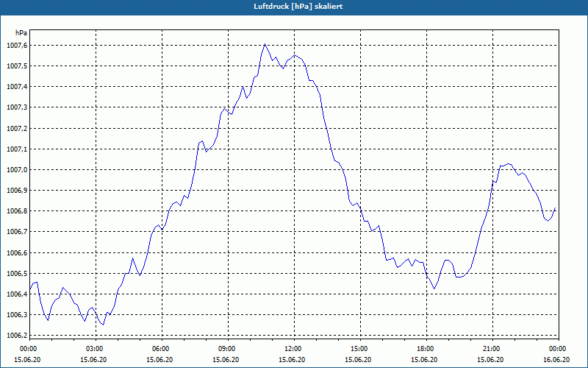Viewport: 588px width, 368px height.
Task: Click the 1007,0 y-axis label
Action: (x=16, y=170)
